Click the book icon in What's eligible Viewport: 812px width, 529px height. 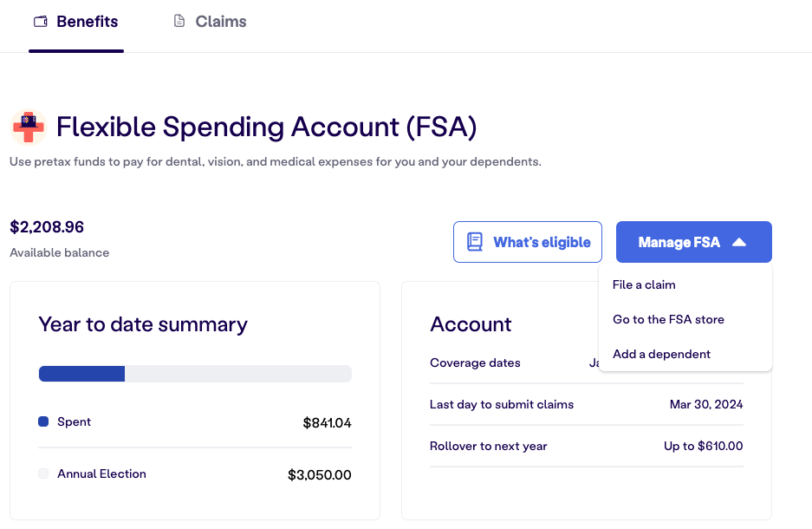point(475,242)
